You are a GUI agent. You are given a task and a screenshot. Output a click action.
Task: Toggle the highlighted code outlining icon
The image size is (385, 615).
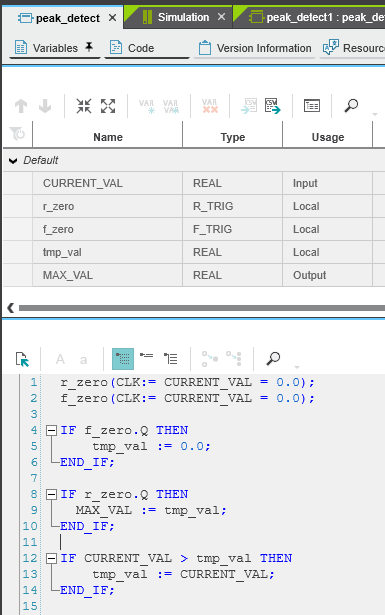coord(123,359)
